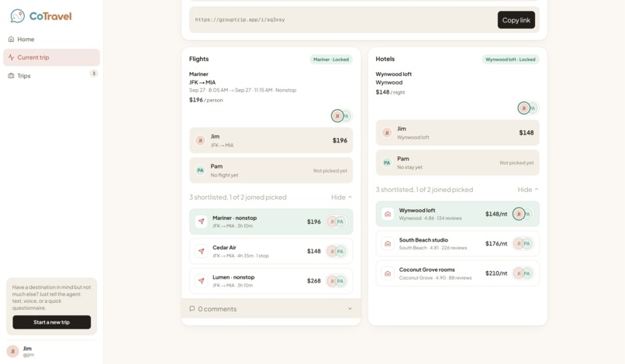Select Current trip in sidebar
625x364 pixels.
pos(51,57)
